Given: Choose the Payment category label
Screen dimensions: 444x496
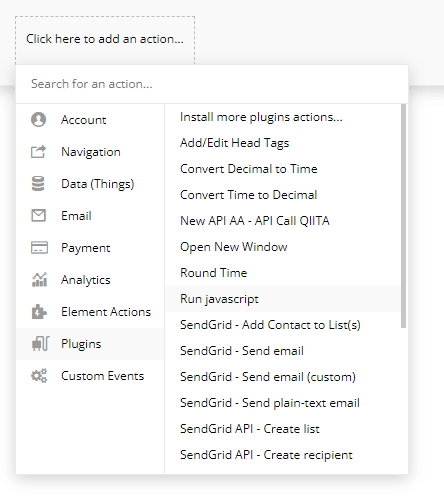Looking at the screenshot, I should tap(86, 248).
